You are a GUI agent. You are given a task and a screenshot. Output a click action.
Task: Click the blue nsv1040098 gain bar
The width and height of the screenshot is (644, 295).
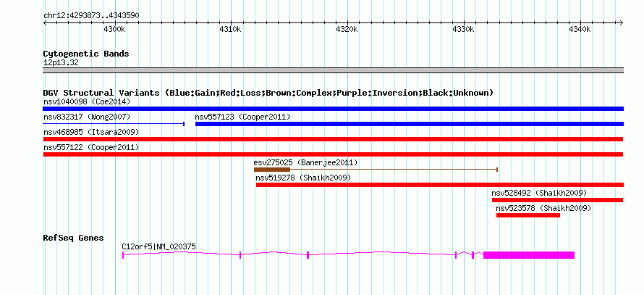333,109
